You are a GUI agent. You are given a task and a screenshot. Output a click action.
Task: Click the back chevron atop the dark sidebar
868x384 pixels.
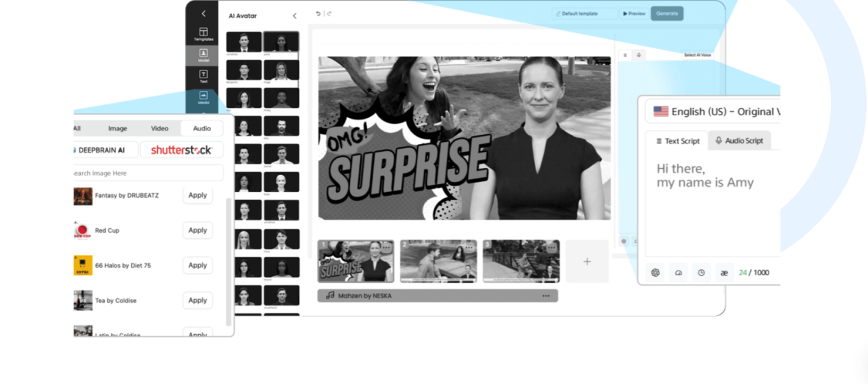pyautogui.click(x=203, y=13)
